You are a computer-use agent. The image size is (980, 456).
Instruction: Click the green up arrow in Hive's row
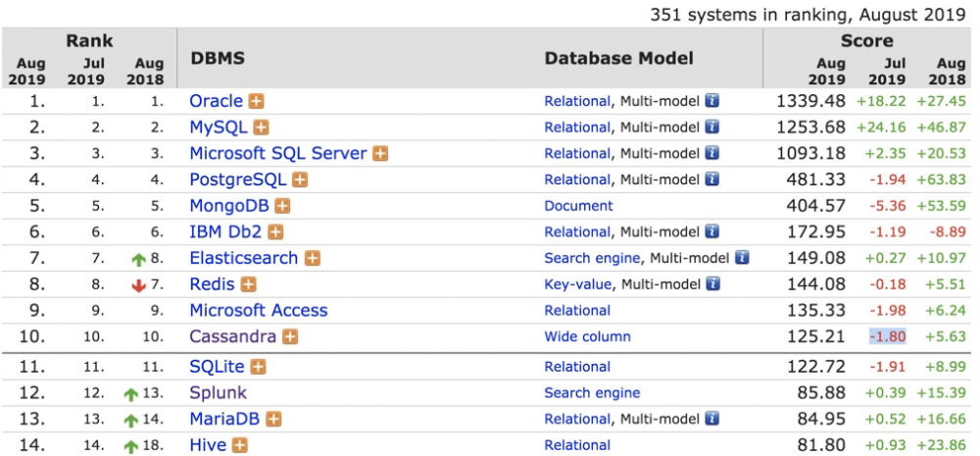(x=131, y=446)
